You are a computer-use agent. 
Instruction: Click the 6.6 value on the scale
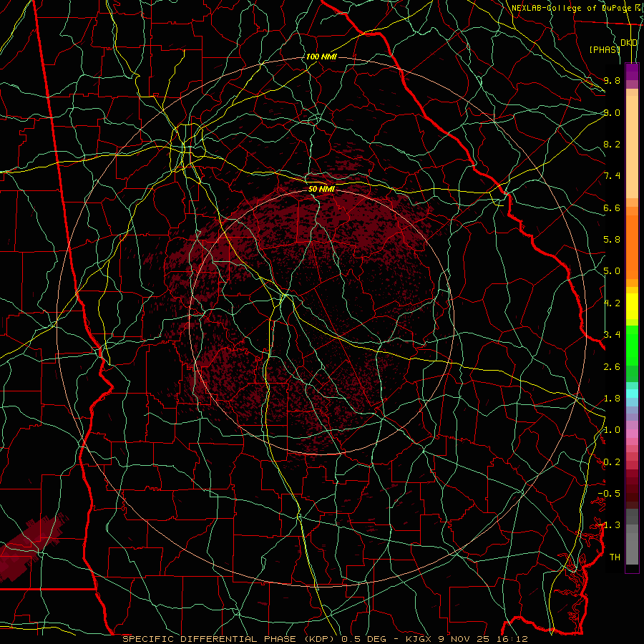612,208
